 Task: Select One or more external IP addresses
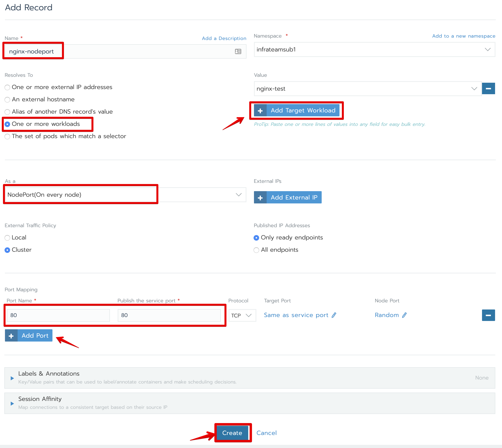pos(8,87)
